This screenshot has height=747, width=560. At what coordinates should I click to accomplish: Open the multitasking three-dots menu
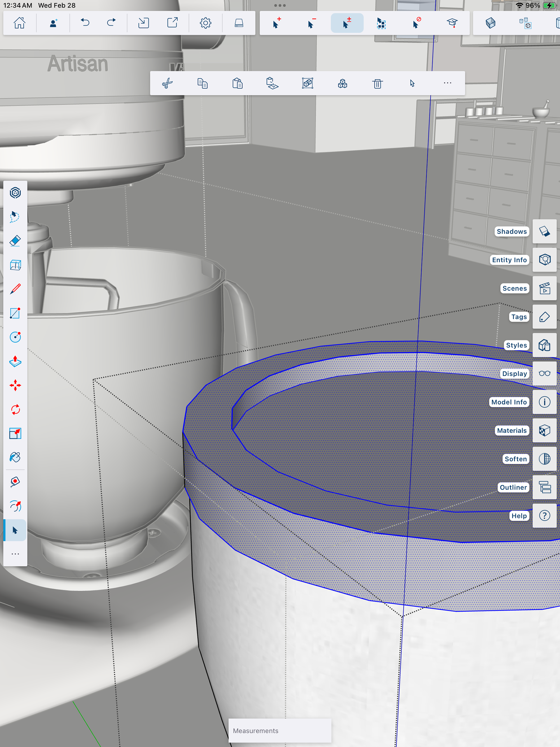click(280, 6)
